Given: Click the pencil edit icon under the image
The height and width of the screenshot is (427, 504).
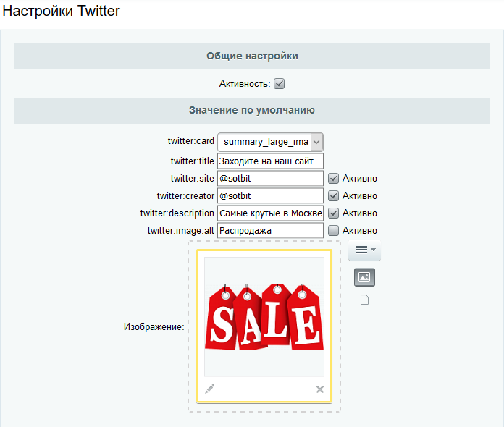Looking at the screenshot, I should [210, 389].
